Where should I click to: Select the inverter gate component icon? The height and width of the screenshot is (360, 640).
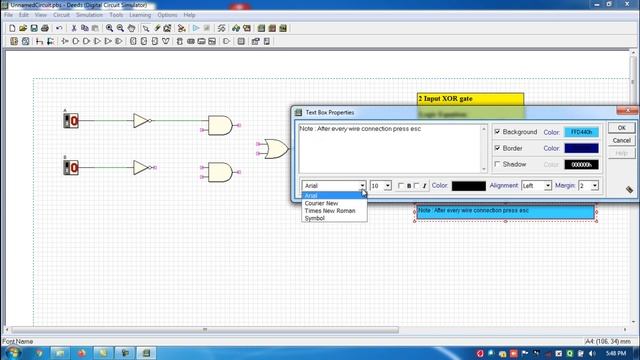click(65, 41)
